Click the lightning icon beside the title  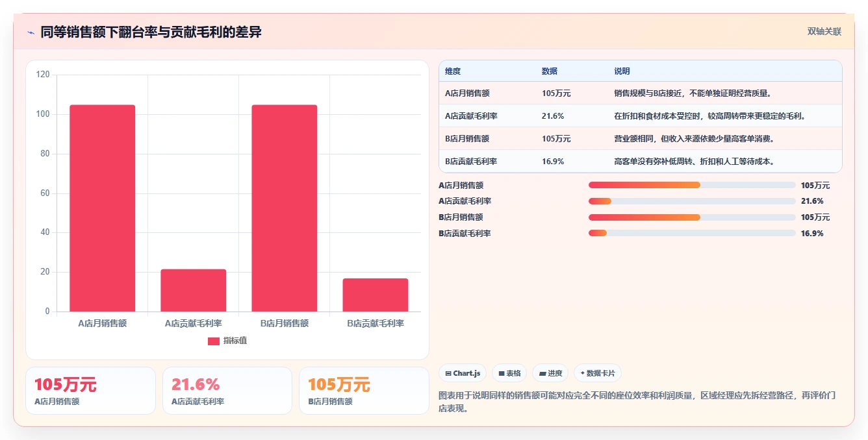(31, 32)
